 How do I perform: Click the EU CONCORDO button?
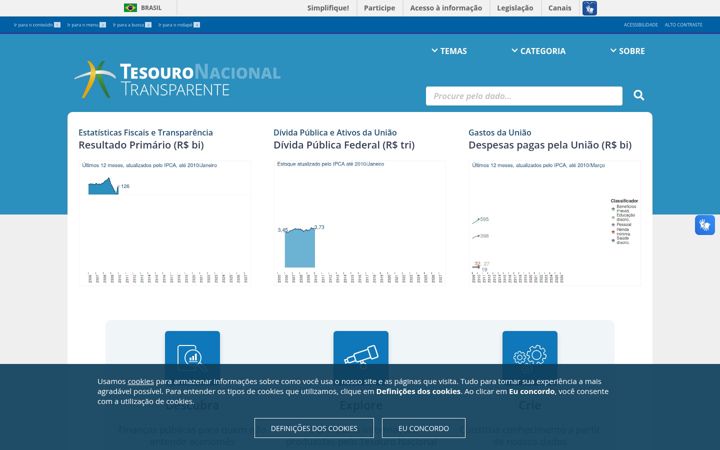[423, 428]
